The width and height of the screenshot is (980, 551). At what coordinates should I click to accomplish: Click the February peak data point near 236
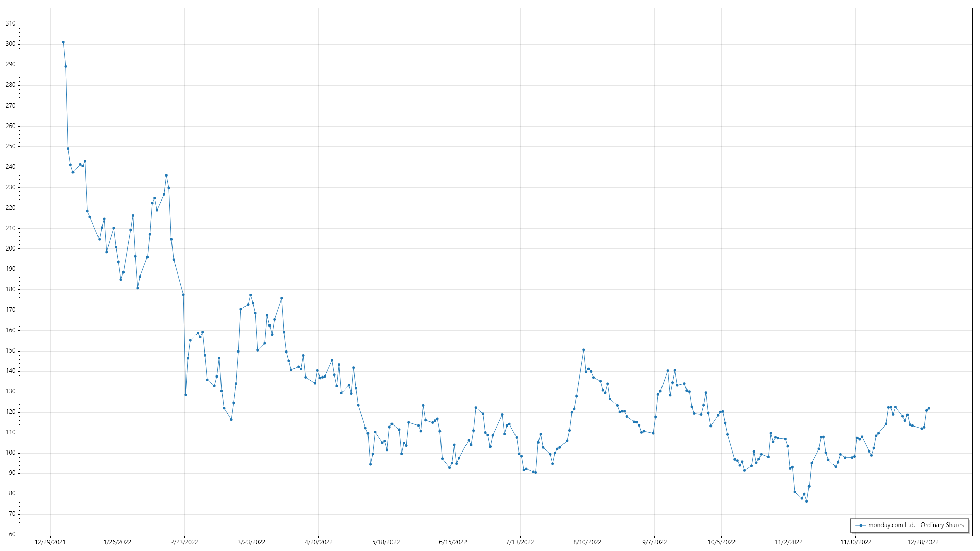pyautogui.click(x=166, y=176)
